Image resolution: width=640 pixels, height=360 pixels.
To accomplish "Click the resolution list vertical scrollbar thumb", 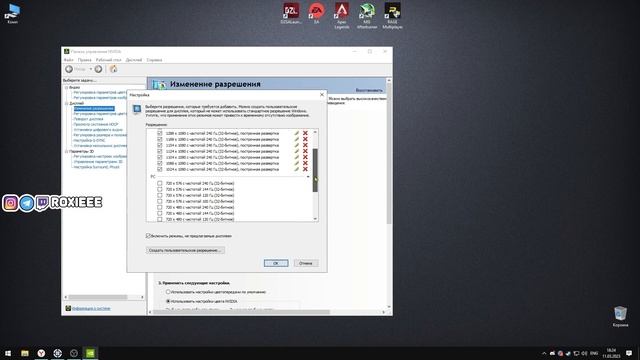I will point(315,170).
